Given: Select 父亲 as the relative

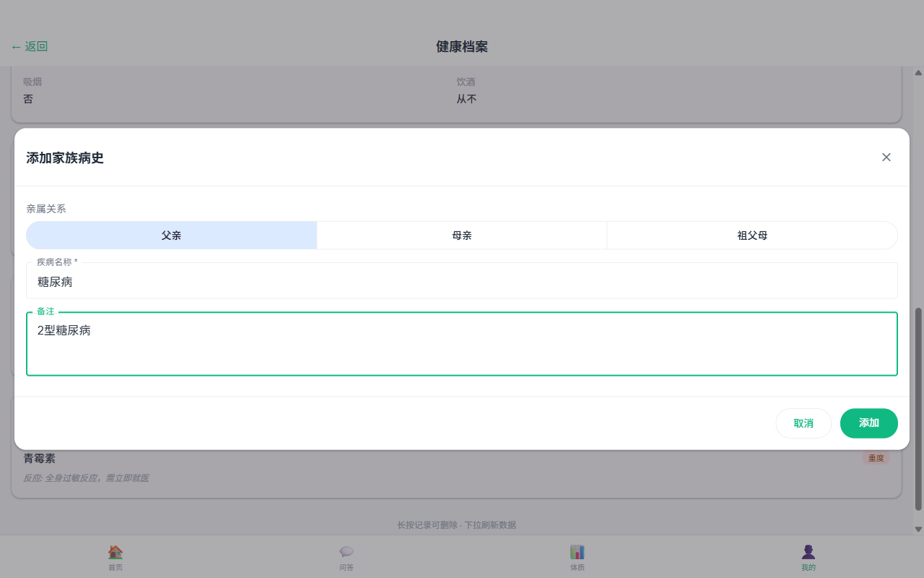Looking at the screenshot, I should [x=172, y=236].
